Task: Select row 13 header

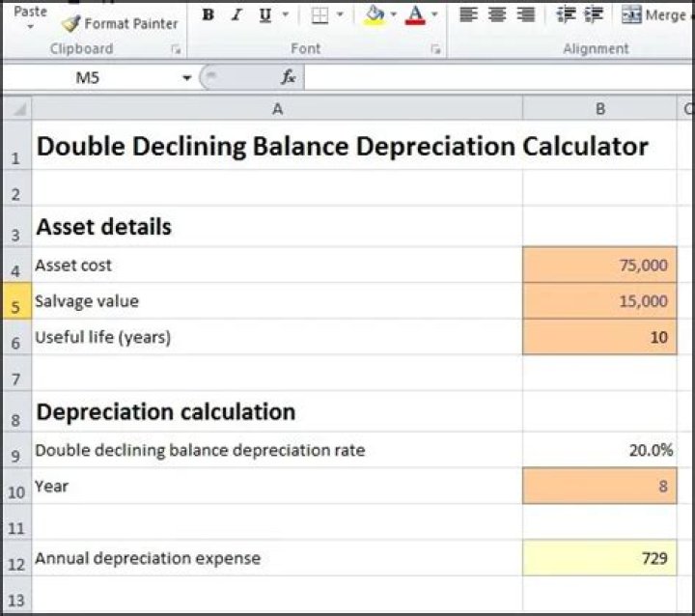Action: 16,595
